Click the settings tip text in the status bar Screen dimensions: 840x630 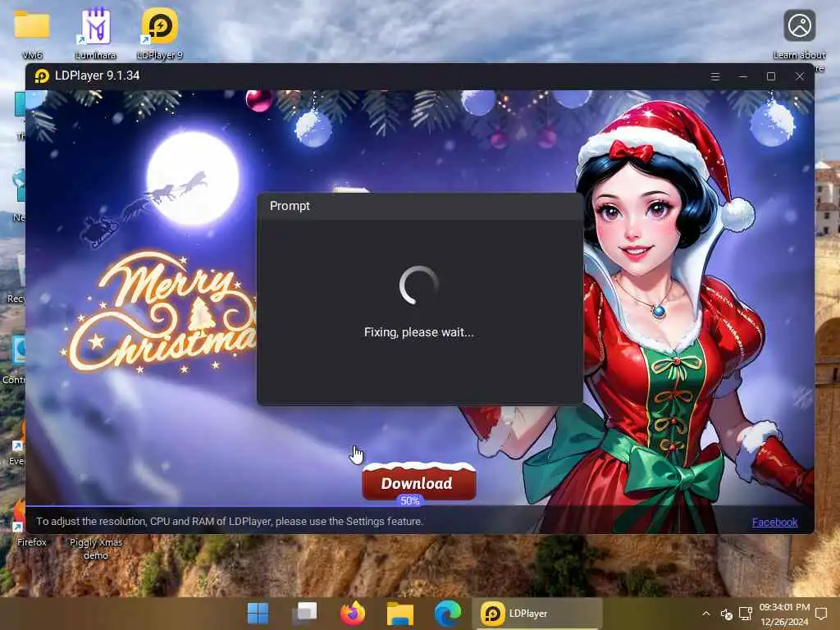point(230,521)
